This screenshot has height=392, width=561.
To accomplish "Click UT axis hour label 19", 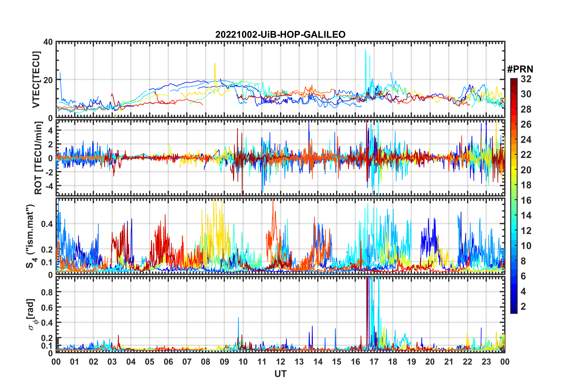I will pos(411,362).
